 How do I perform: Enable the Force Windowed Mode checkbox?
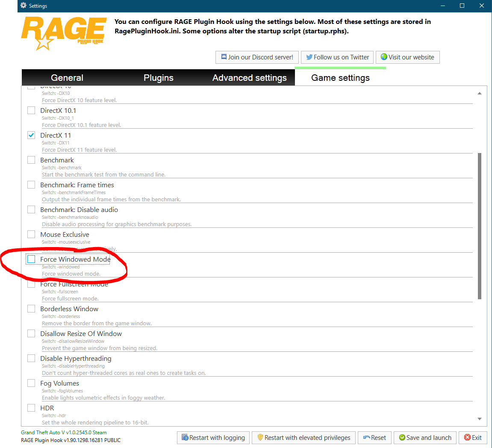coord(31,259)
